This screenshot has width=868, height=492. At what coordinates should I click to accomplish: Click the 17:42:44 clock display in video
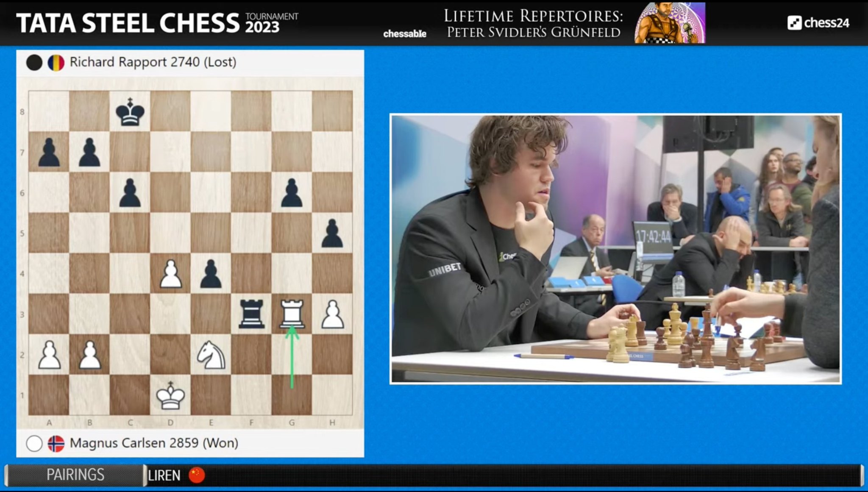click(653, 236)
